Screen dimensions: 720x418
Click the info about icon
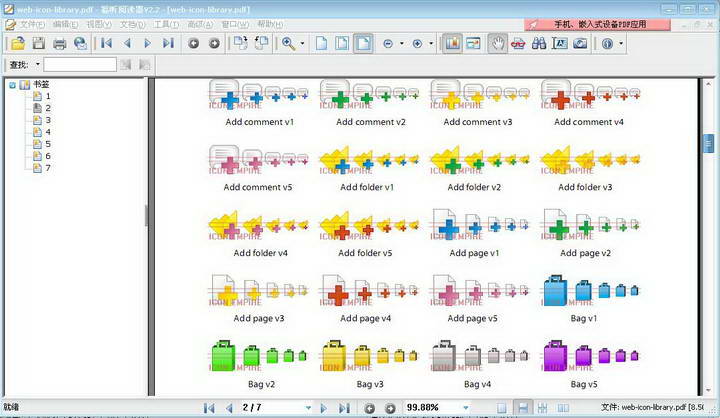pyautogui.click(x=608, y=44)
